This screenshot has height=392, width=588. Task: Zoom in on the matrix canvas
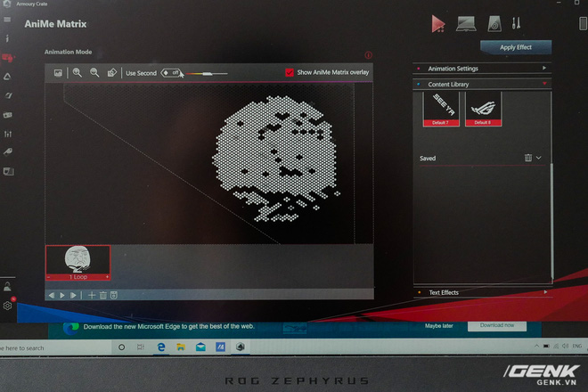click(x=77, y=73)
